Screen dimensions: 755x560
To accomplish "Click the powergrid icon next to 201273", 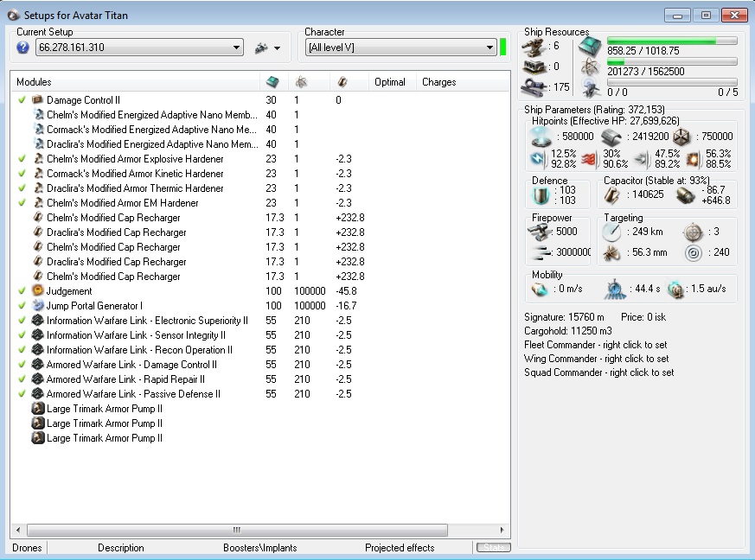I will 590,67.
